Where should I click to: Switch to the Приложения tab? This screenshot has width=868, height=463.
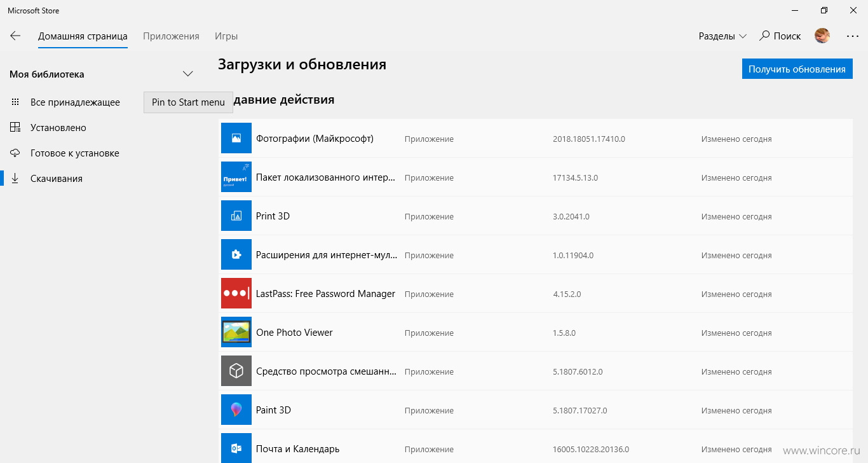171,36
